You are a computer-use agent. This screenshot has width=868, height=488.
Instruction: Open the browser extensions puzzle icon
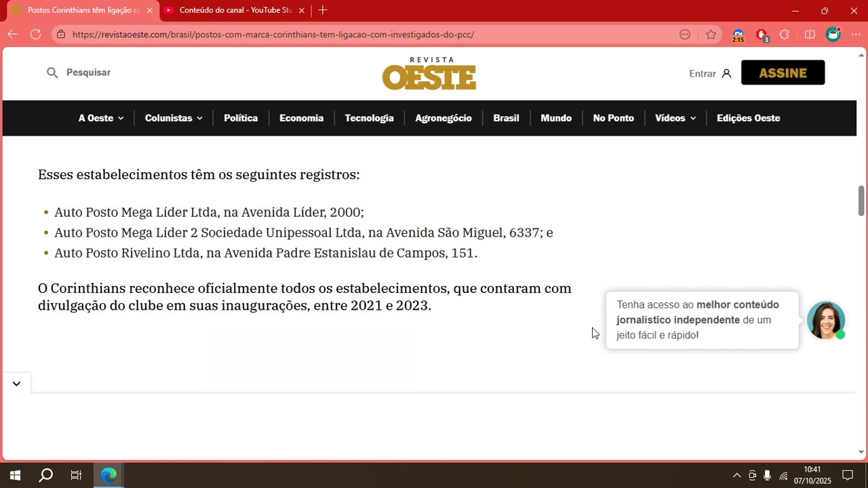point(785,35)
